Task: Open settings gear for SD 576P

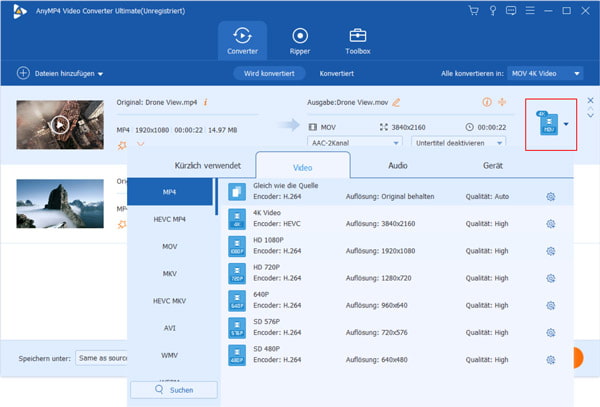Action: click(551, 332)
